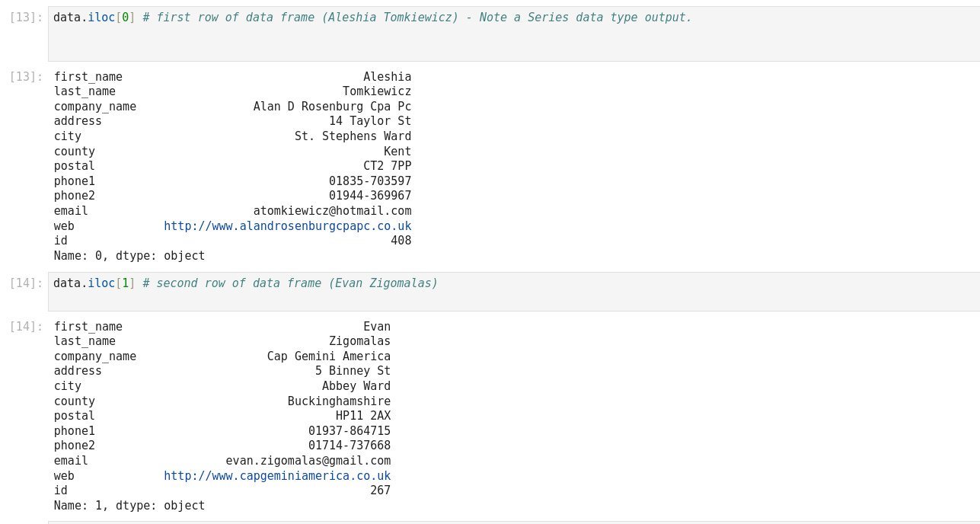
Task: Open the capgeminiamerica.co.uk web link
Action: [277, 476]
